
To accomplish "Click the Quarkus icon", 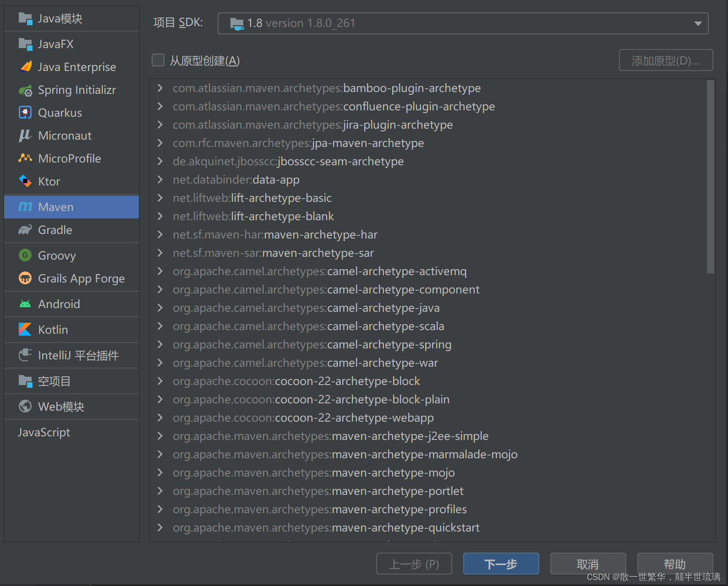I will tap(25, 113).
